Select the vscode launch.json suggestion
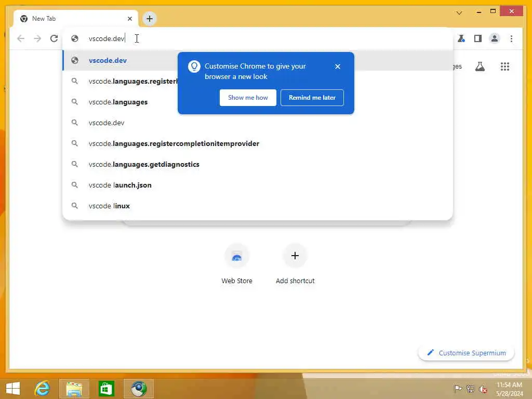Image resolution: width=532 pixels, height=399 pixels. [258, 185]
